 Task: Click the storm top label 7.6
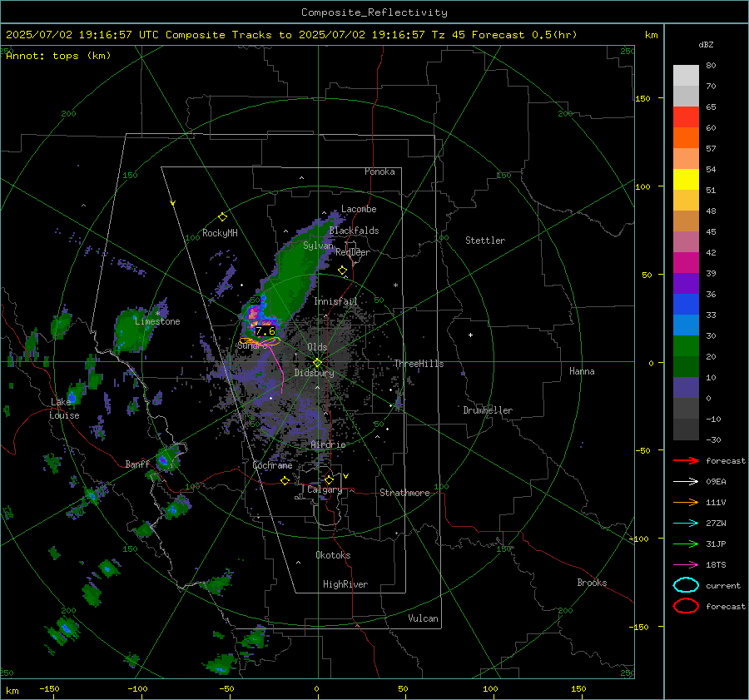point(265,330)
